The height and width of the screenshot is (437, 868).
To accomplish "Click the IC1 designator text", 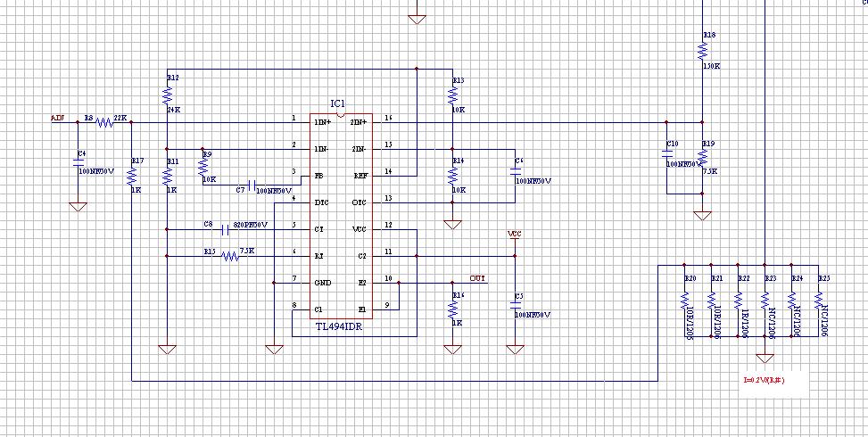I will [x=338, y=104].
